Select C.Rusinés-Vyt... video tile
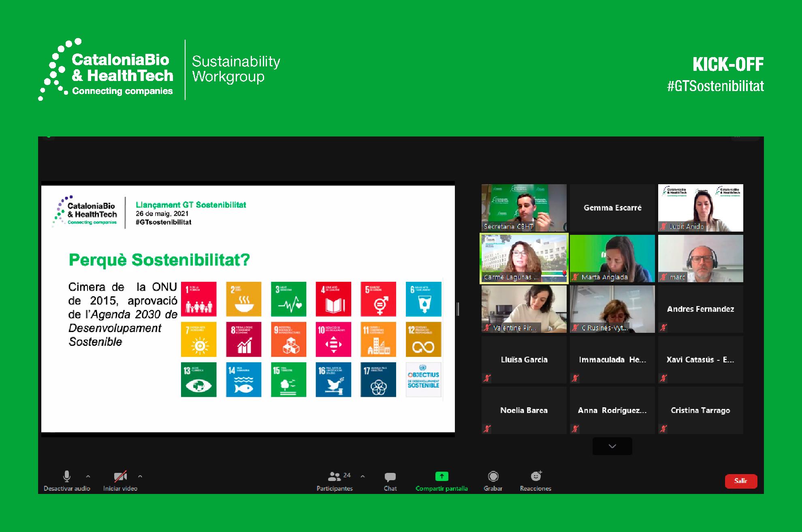Image resolution: width=802 pixels, height=532 pixels. [x=612, y=309]
